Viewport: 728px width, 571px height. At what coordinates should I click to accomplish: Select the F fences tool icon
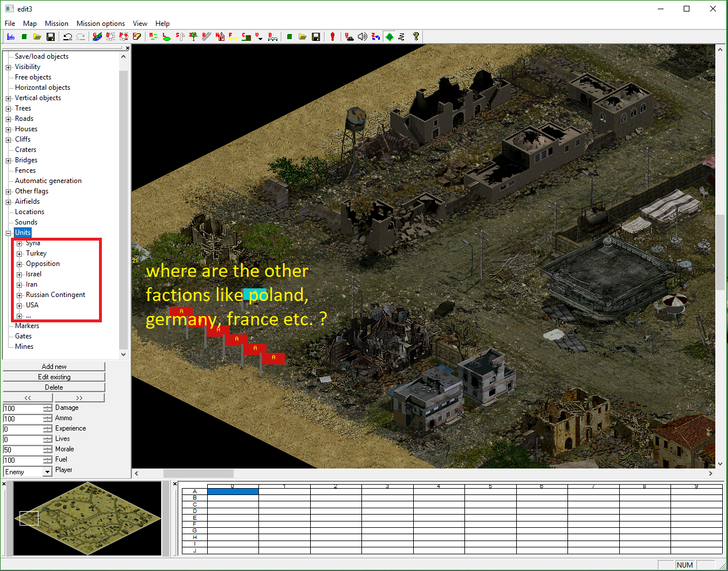point(232,37)
